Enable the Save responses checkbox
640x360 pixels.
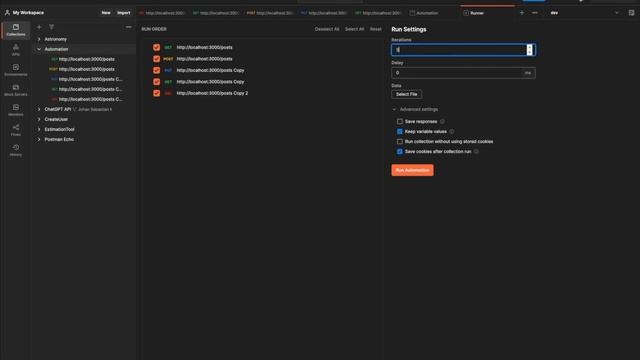point(400,121)
